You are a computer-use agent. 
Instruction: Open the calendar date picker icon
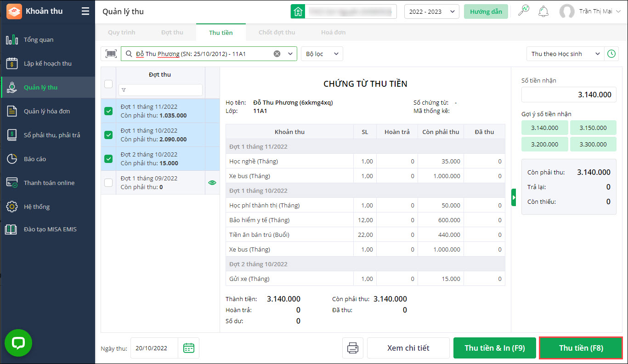pyautogui.click(x=189, y=348)
